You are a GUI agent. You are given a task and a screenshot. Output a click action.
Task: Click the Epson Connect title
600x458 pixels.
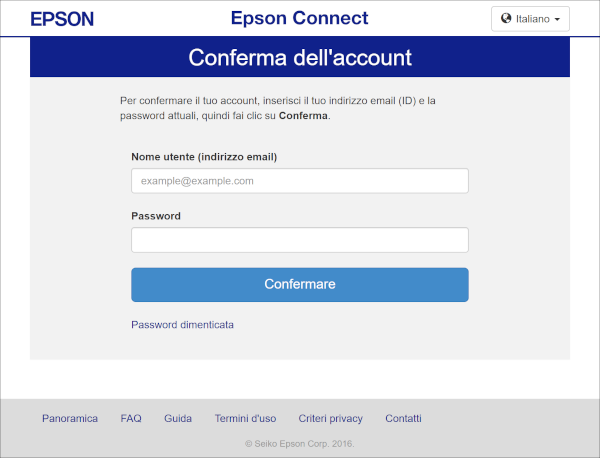[299, 18]
